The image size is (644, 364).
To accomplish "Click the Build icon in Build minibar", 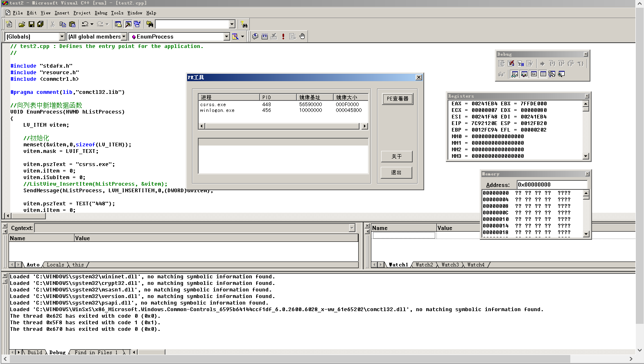I will pos(264,36).
